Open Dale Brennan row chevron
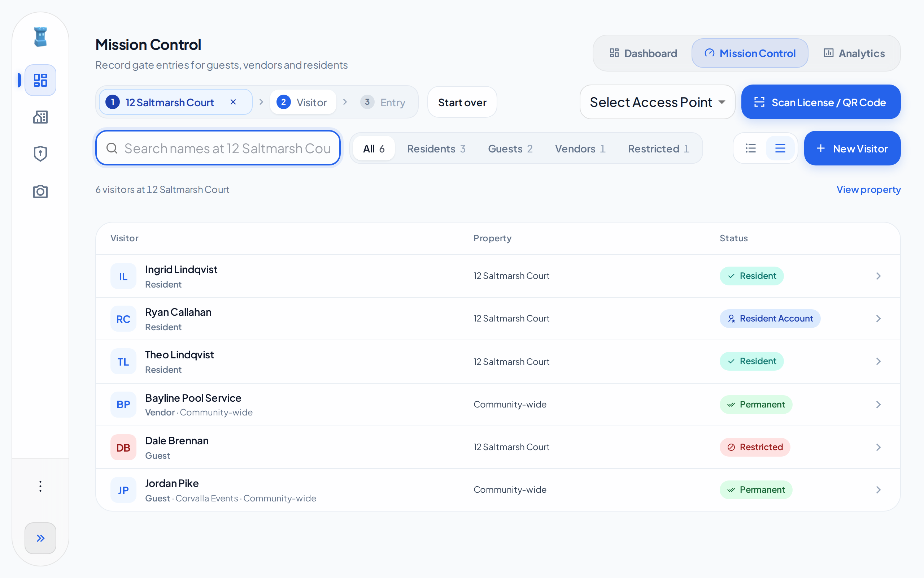924x578 pixels. (878, 447)
